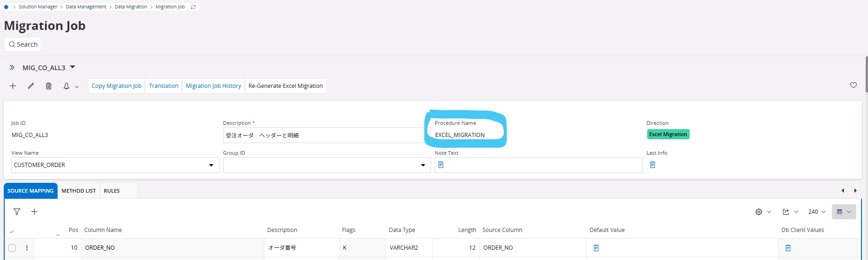Switch to the Rules tab
The width and height of the screenshot is (868, 260).
(x=112, y=191)
